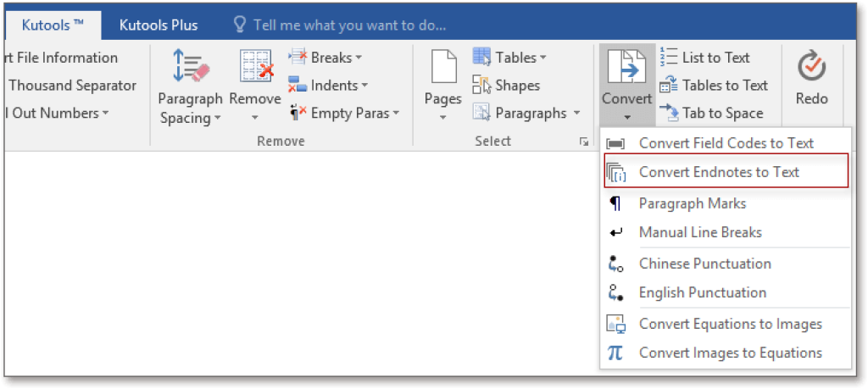Click the Redo icon

click(812, 67)
